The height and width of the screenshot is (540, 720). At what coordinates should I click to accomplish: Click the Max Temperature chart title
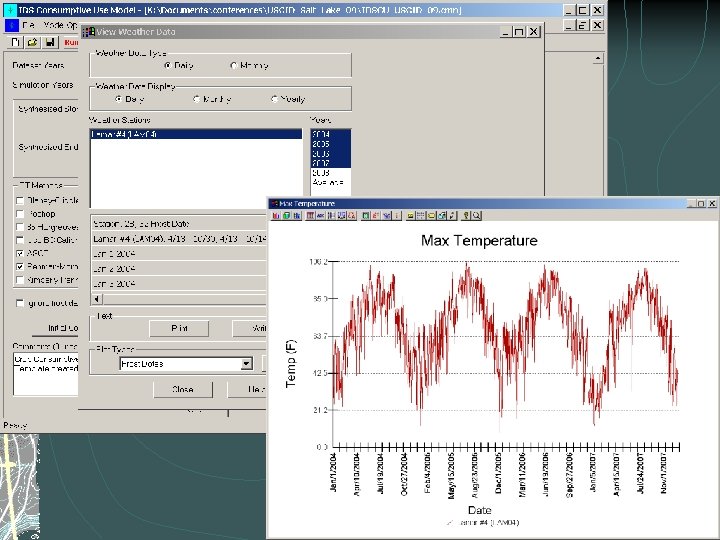coord(479,241)
